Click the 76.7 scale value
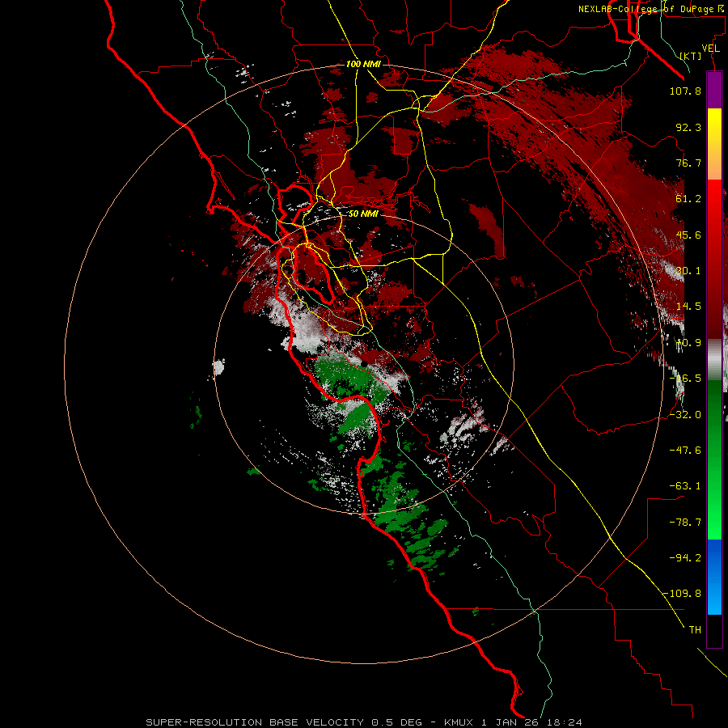The image size is (728, 728). pyautogui.click(x=688, y=163)
